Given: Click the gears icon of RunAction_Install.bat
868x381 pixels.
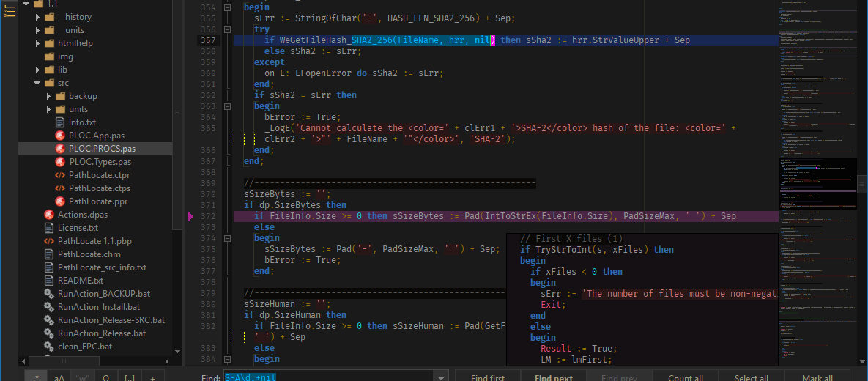Looking at the screenshot, I should point(49,307).
